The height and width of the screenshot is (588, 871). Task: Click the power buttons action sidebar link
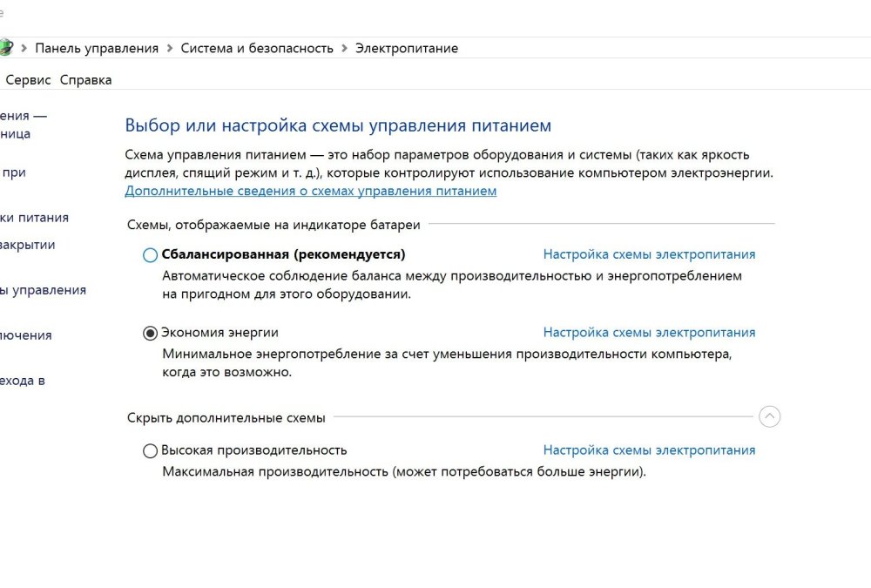point(35,217)
